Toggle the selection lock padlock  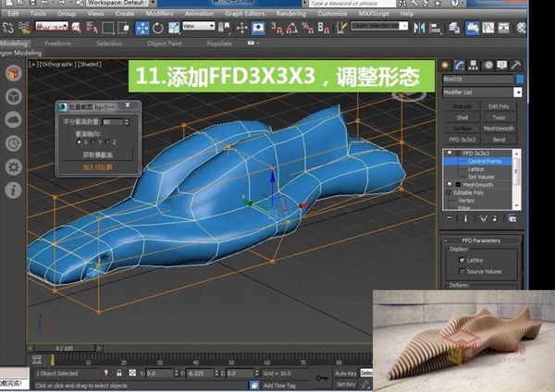coord(119,374)
